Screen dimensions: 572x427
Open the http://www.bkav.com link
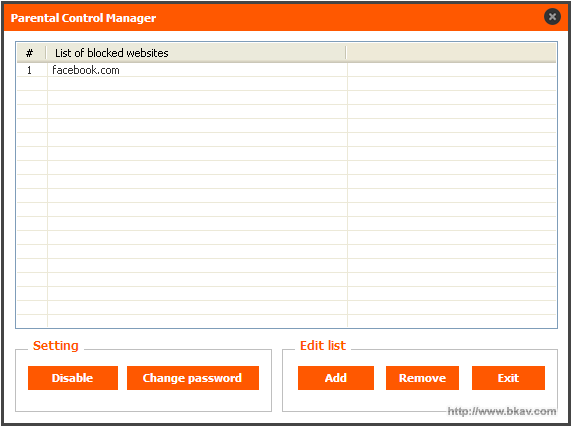point(502,411)
